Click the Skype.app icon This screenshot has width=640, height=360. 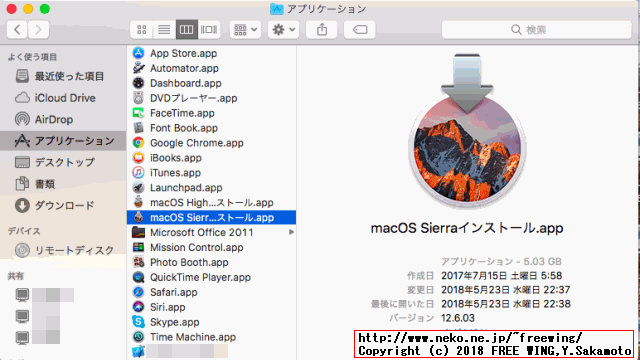138,322
